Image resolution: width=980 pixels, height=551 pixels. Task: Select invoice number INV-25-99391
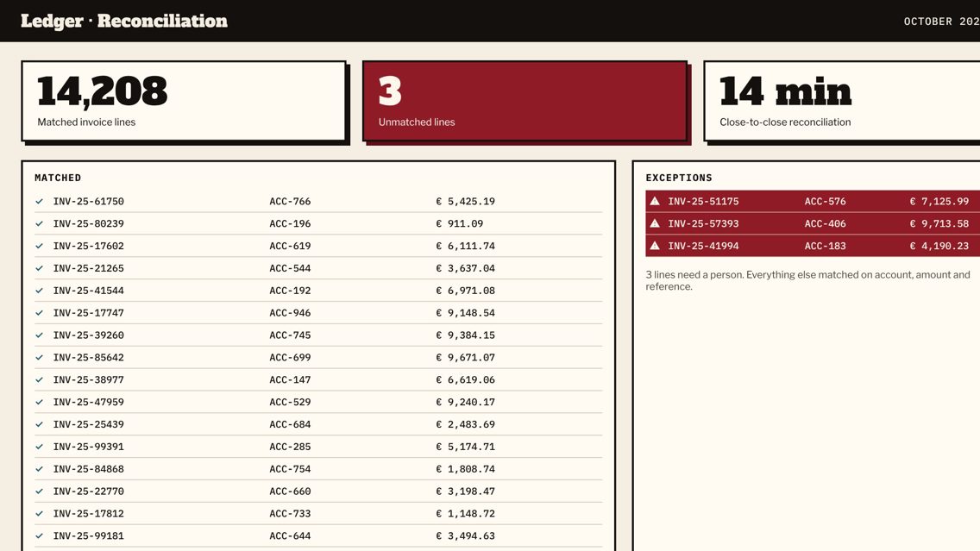(89, 447)
